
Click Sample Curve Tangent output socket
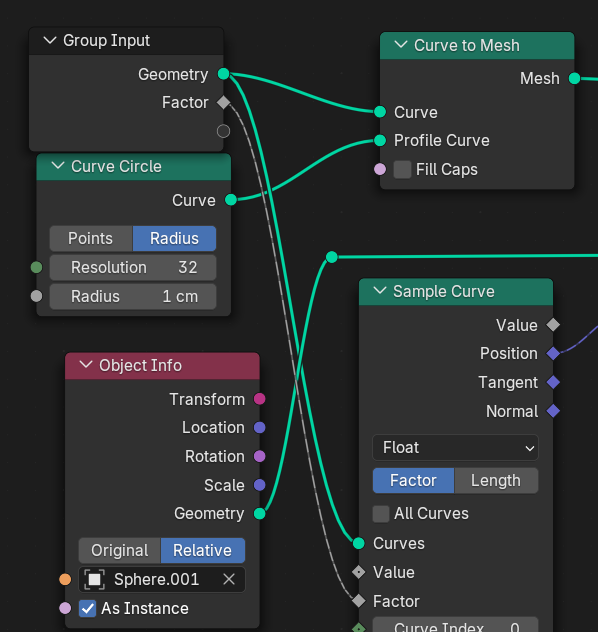point(553,382)
